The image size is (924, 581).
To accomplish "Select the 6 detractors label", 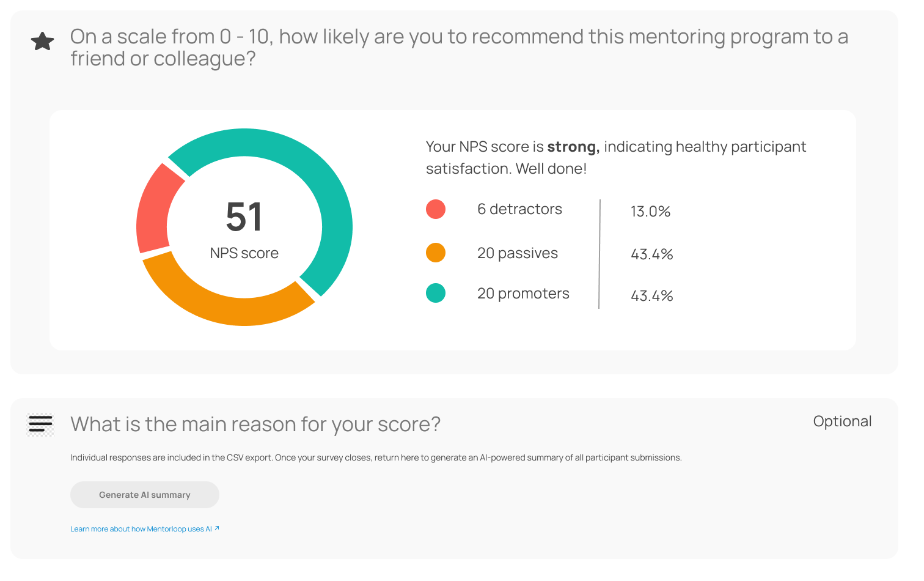I will 519,209.
